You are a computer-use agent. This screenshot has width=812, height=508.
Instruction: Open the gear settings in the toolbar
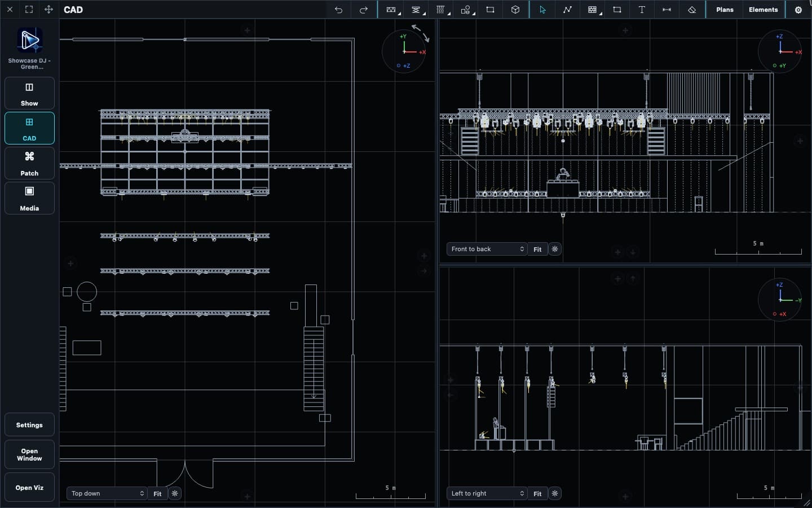(x=798, y=10)
